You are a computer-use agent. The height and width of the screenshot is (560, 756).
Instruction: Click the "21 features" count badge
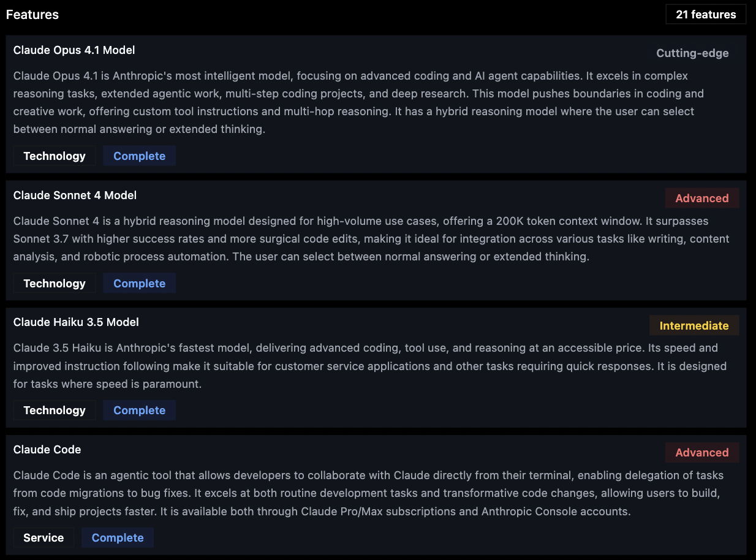706,15
